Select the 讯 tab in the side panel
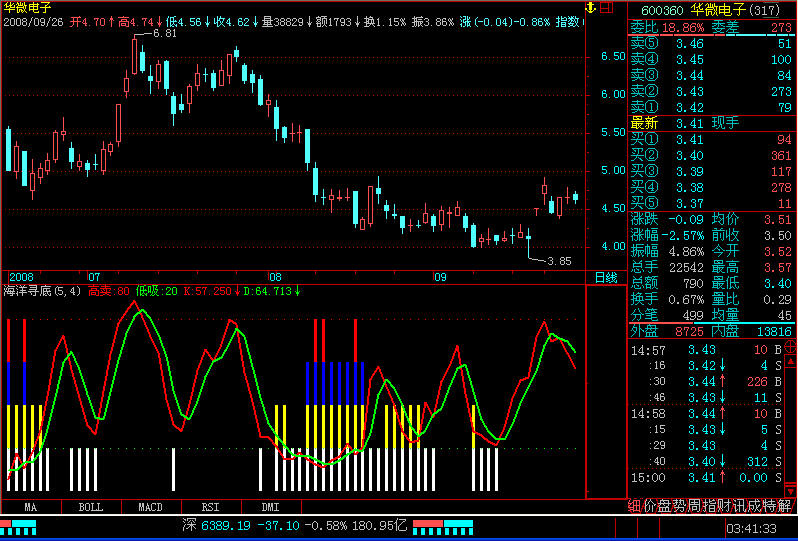 [739, 506]
